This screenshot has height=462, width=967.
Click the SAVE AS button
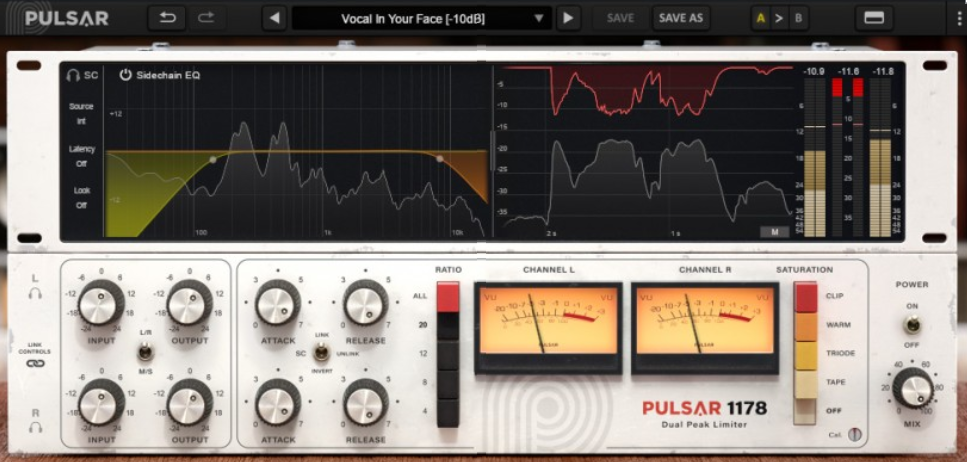point(681,18)
